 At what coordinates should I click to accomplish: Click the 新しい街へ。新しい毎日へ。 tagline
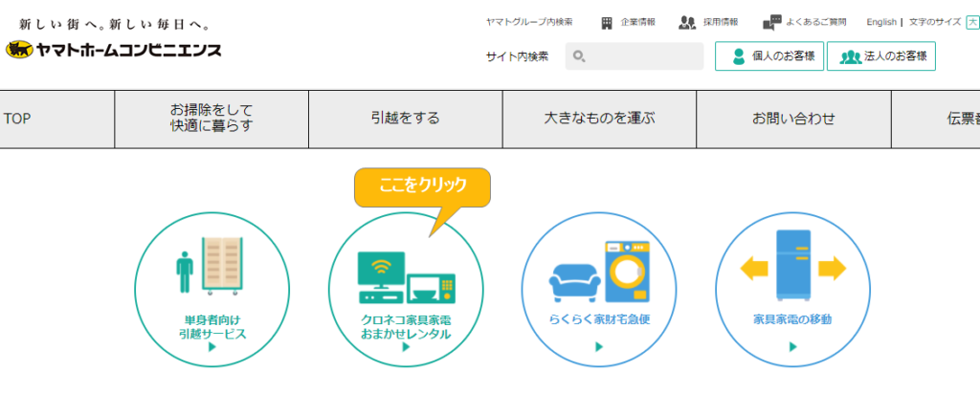(115, 26)
